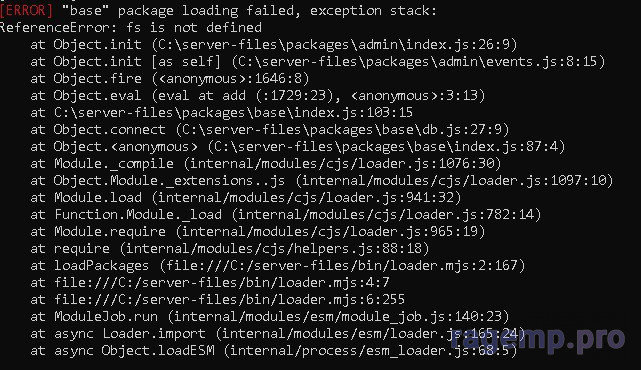Select the Module.load loader.js:941:32 line

click(246, 198)
